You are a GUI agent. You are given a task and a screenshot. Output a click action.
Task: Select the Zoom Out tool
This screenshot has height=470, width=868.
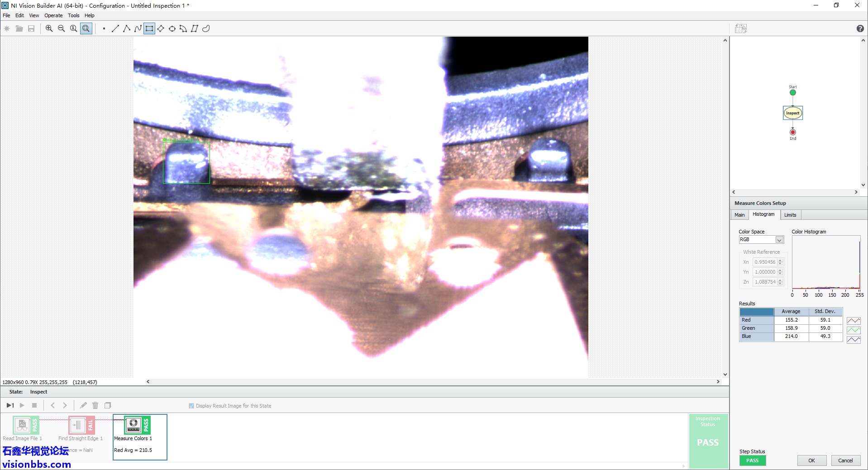(x=61, y=28)
